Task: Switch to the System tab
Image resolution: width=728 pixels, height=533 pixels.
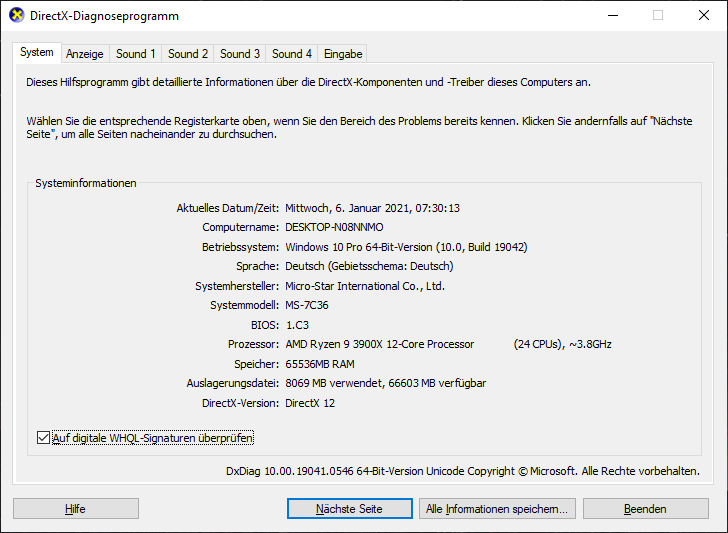Action: [x=37, y=52]
